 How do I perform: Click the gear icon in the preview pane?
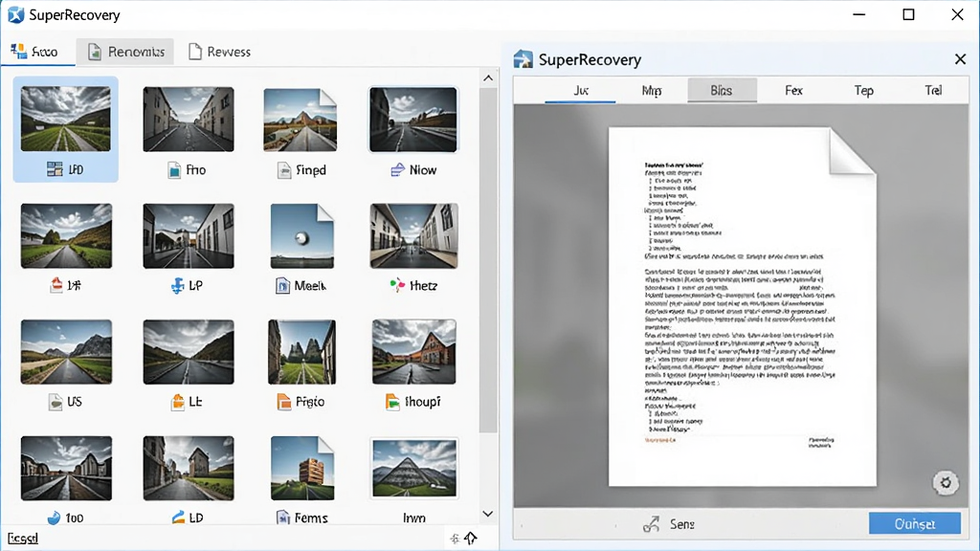coord(946,483)
